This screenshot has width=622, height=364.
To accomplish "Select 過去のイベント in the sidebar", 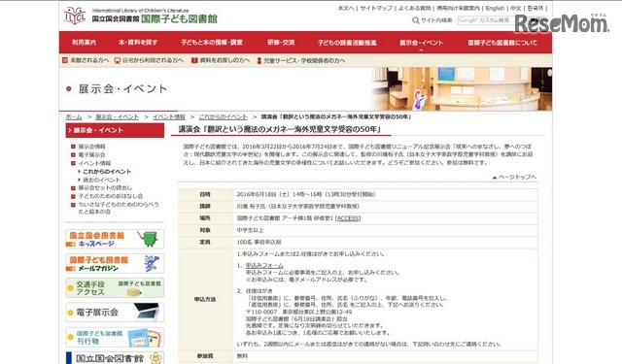I will coord(101,180).
